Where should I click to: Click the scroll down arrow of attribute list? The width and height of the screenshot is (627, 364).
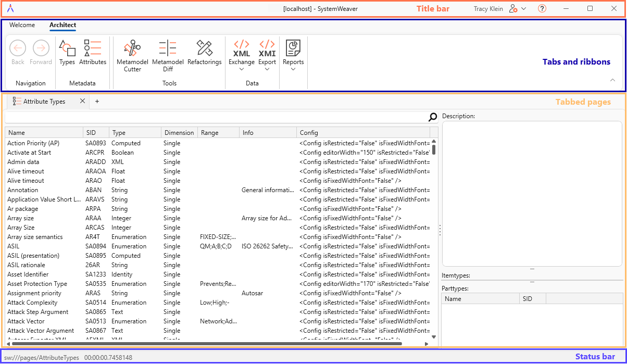(434, 337)
